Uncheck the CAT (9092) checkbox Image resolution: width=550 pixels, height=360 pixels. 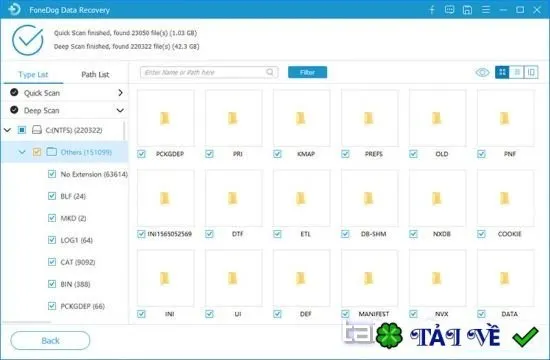(x=52, y=262)
